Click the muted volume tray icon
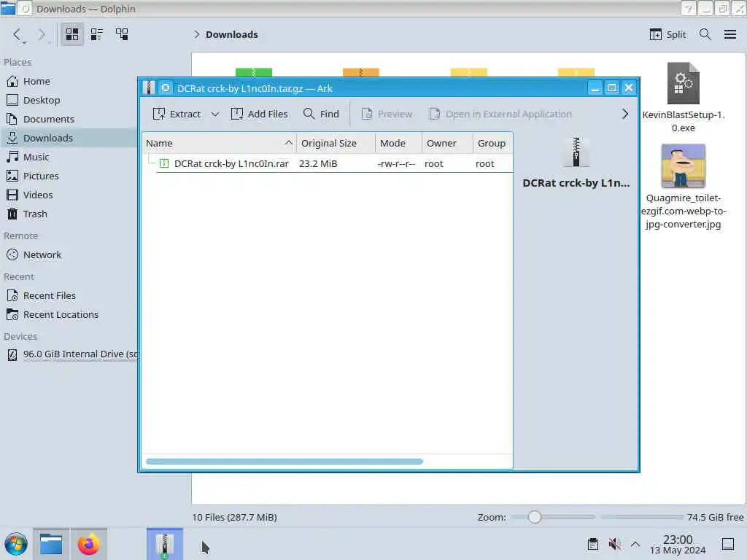Screen dimensions: 747x560 pos(614,544)
